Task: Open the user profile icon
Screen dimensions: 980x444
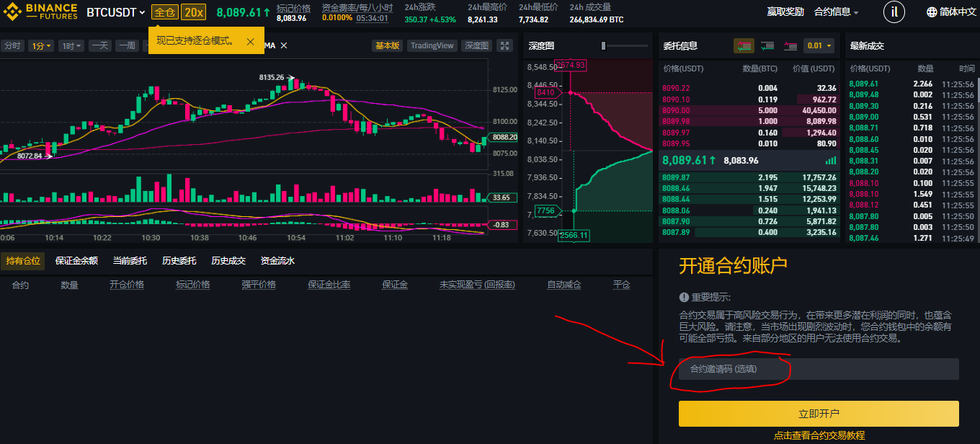Action: (894, 12)
